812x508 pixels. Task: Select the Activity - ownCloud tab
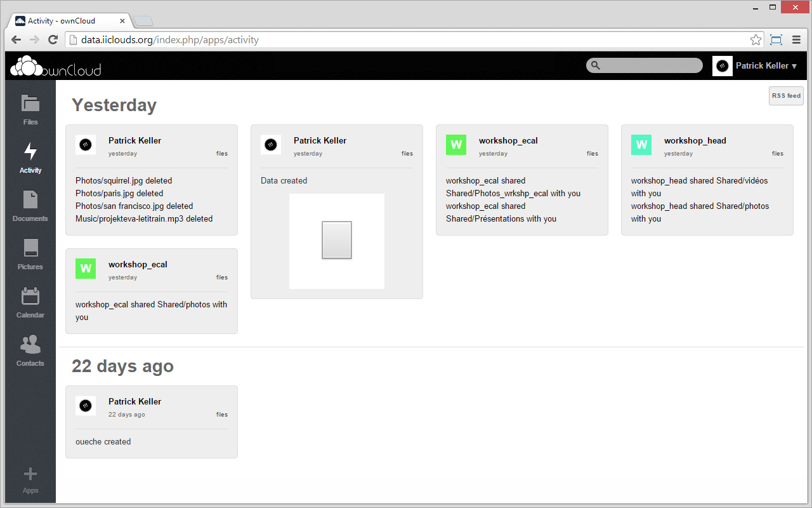pyautogui.click(x=71, y=21)
